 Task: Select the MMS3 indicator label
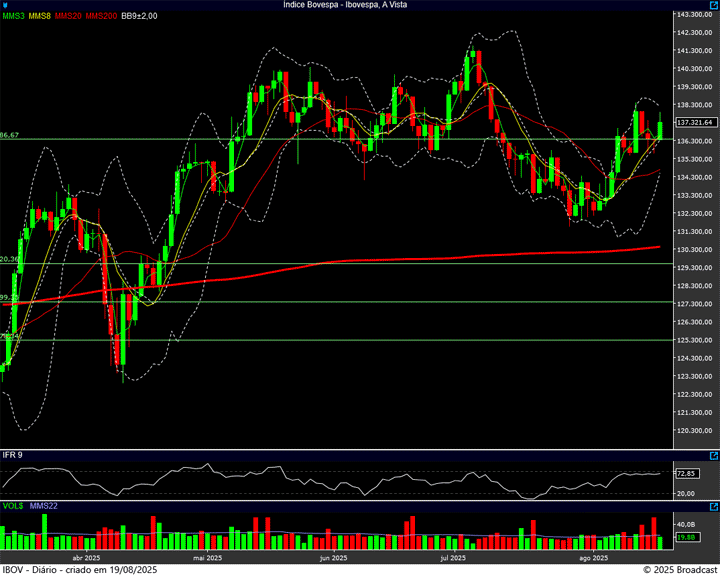13,16
